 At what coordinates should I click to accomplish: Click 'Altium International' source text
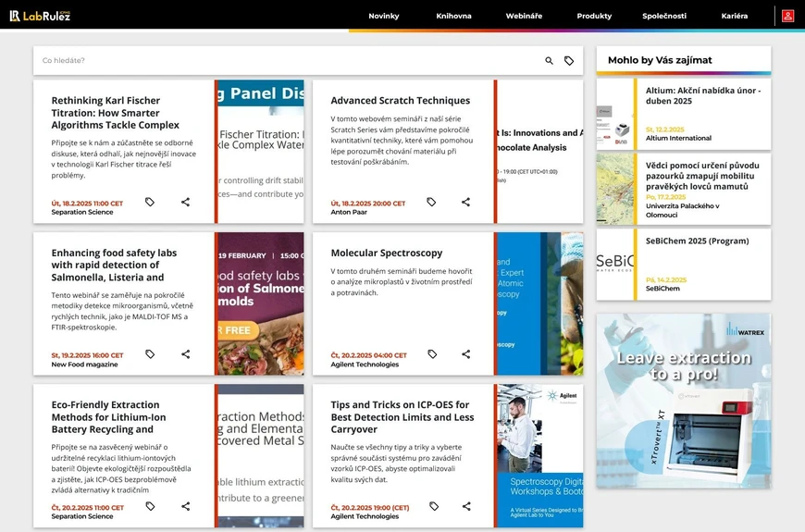click(x=678, y=138)
